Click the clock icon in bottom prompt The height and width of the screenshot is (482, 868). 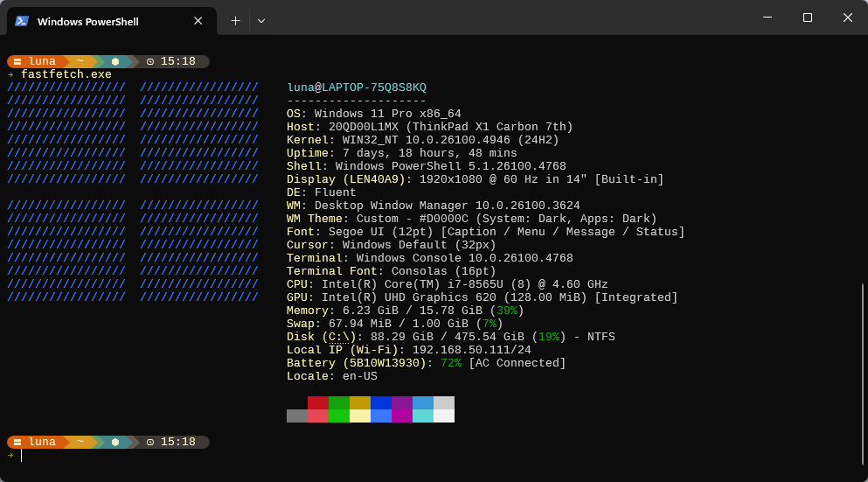point(150,442)
